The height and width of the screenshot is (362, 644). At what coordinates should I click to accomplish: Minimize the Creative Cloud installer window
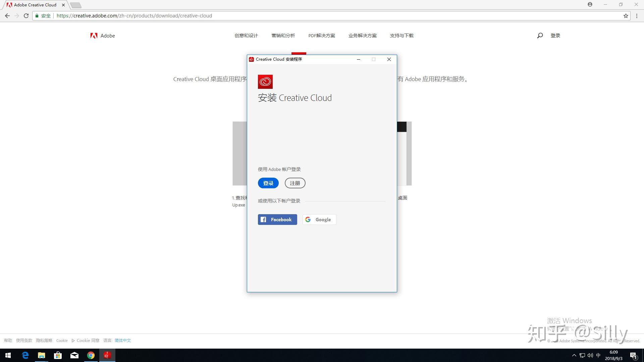359,59
